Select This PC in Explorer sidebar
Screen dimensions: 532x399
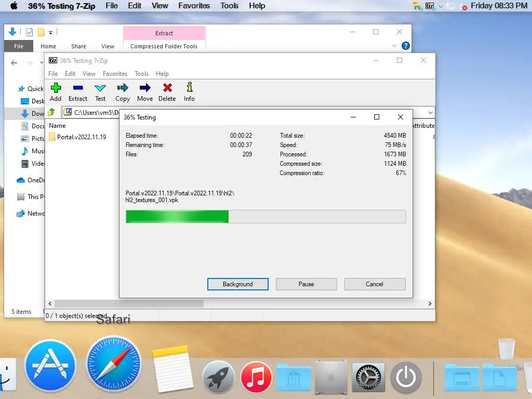(x=31, y=197)
